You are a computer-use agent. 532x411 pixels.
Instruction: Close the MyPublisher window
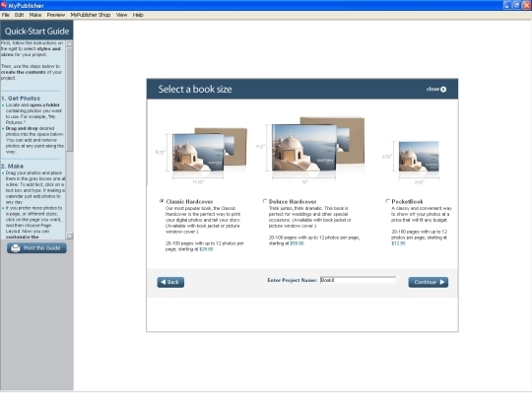click(526, 5)
